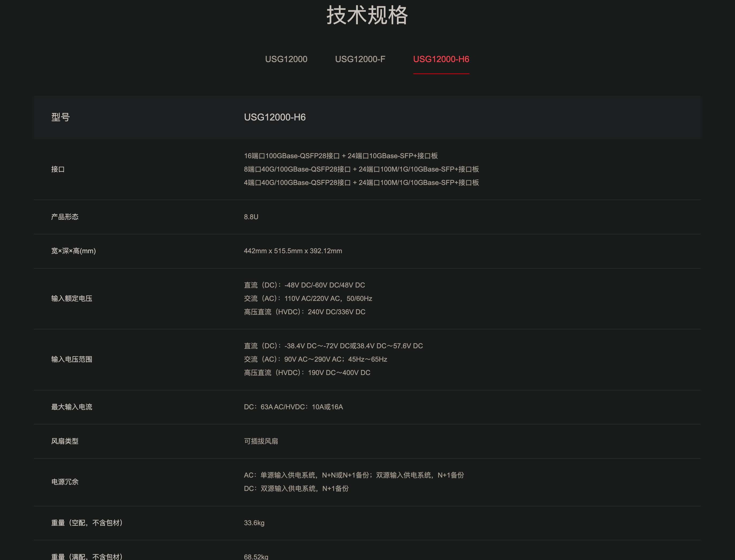Click the 可插拔风扇 fan type value
This screenshot has height=560, width=735.
(x=261, y=441)
